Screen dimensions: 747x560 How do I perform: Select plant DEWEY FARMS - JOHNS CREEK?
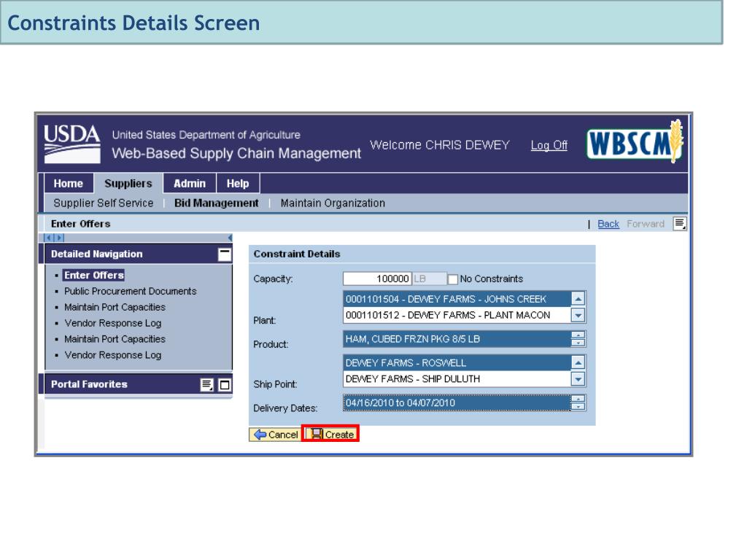457,299
